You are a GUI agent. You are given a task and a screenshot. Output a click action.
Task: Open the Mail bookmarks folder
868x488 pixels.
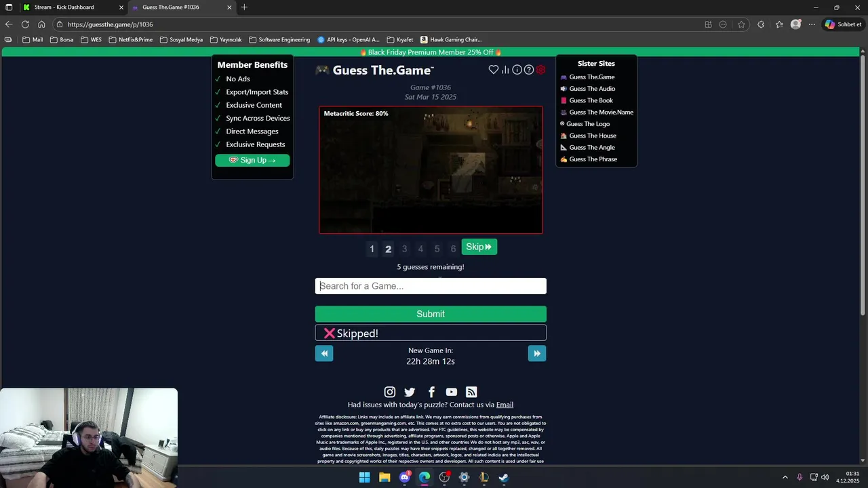click(32, 40)
